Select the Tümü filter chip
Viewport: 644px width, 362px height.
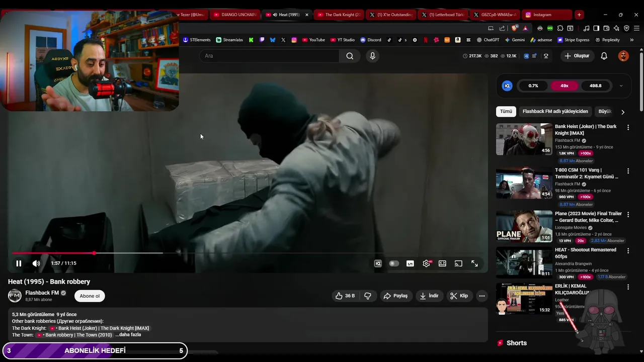[506, 112]
